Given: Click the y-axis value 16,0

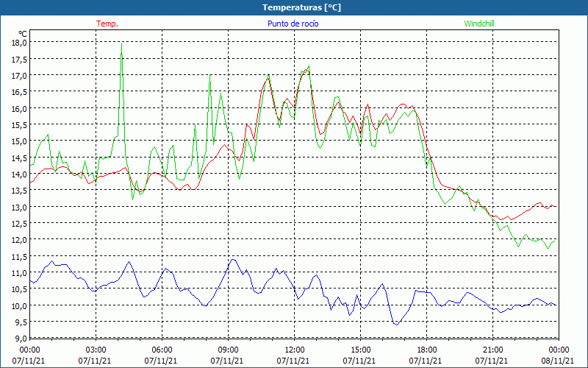Looking at the screenshot, I should (x=19, y=108).
